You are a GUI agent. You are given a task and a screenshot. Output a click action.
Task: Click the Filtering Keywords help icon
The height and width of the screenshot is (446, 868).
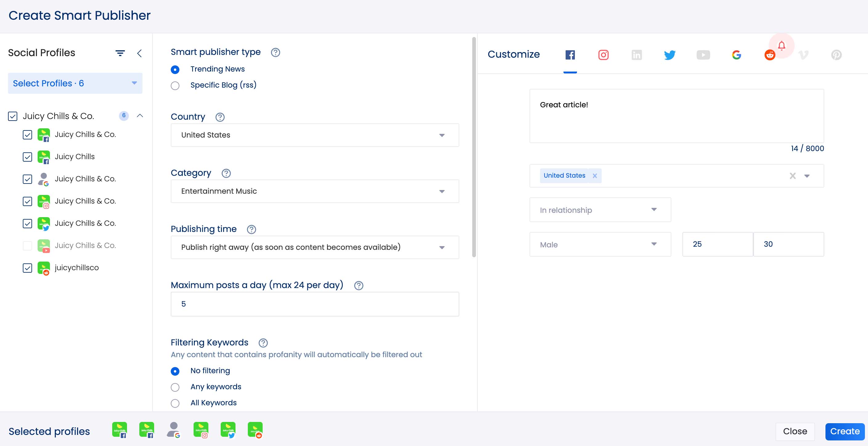pos(263,343)
